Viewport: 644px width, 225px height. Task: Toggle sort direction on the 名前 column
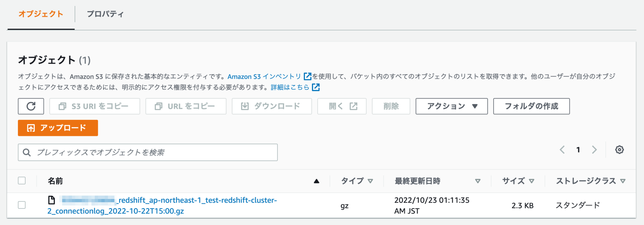click(316, 181)
